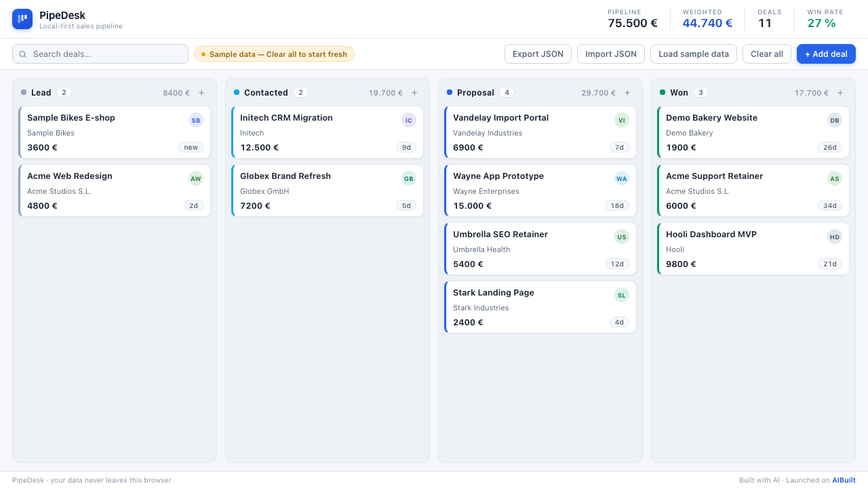Image resolution: width=868 pixels, height=488 pixels.
Task: Click the IC avatar on Initech card
Action: click(x=409, y=120)
